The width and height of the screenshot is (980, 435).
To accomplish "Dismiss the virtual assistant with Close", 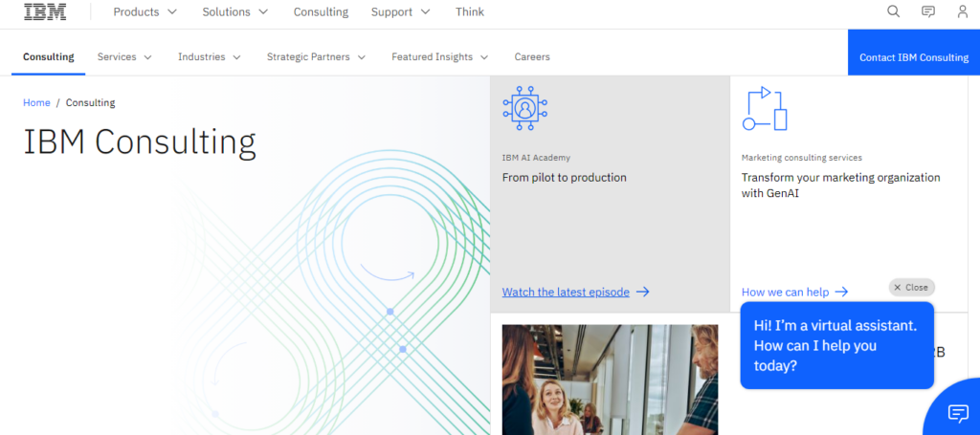I will click(911, 287).
